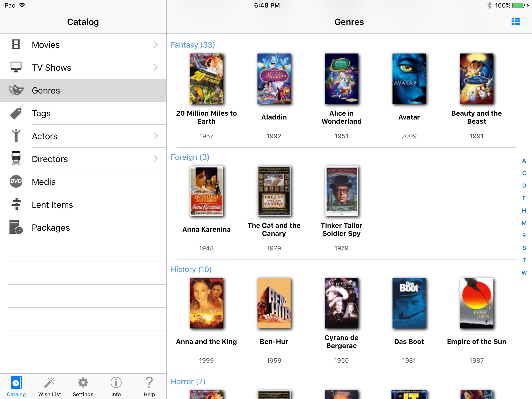This screenshot has width=532, height=399.
Task: Jump to letter H in index
Action: [524, 211]
